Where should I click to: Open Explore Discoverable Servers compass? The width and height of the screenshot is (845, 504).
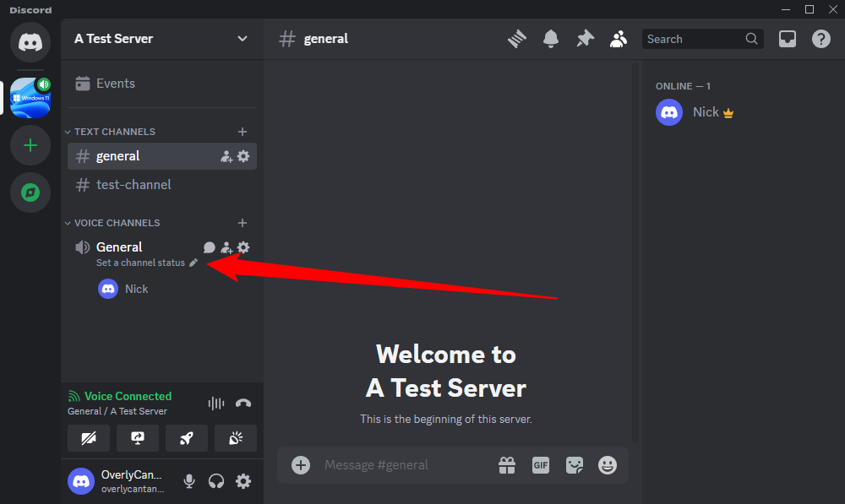click(30, 192)
